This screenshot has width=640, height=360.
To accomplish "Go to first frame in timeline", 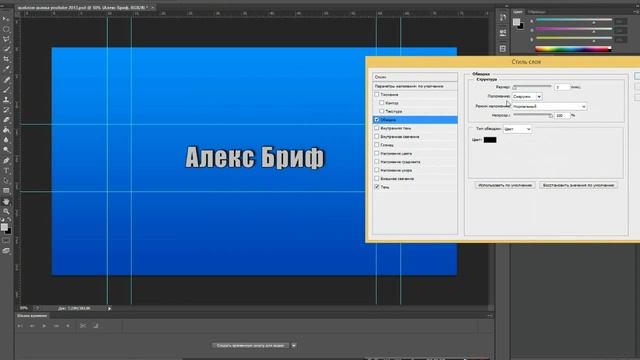I will (20, 326).
